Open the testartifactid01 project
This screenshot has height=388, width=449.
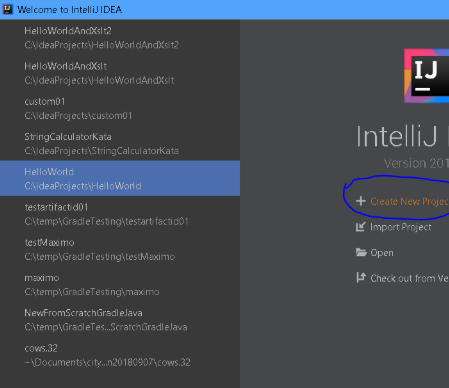pos(120,214)
